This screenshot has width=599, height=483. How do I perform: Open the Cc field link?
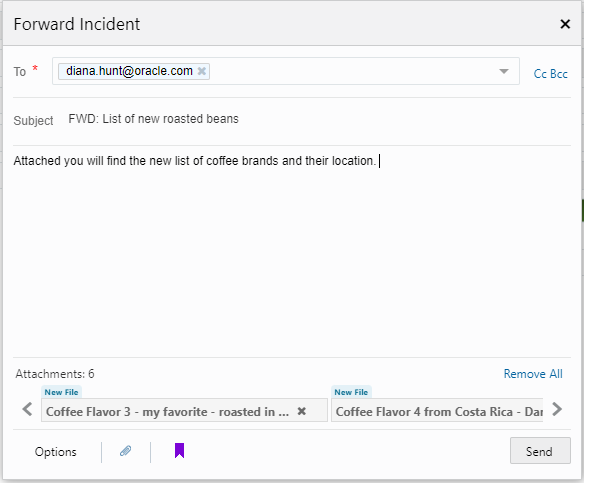pos(540,74)
